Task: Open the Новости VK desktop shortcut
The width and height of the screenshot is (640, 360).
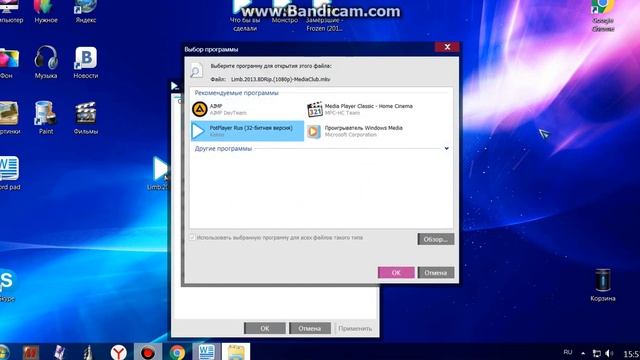Action: [x=86, y=62]
